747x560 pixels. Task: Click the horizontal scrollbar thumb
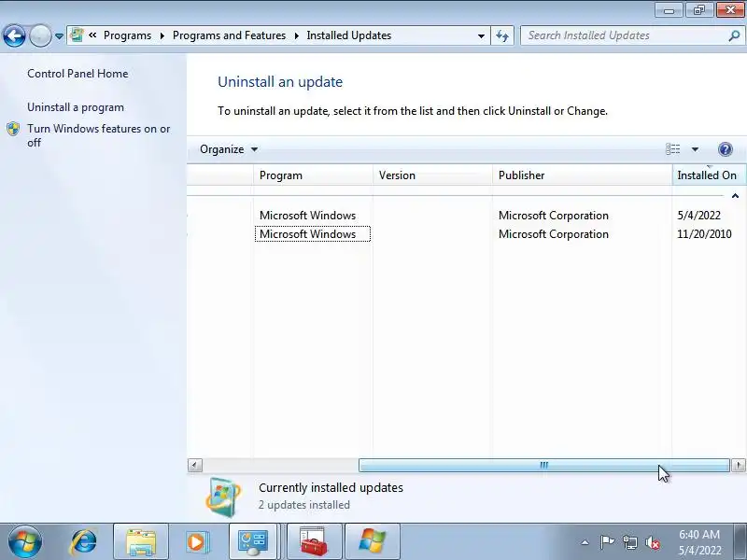point(544,465)
